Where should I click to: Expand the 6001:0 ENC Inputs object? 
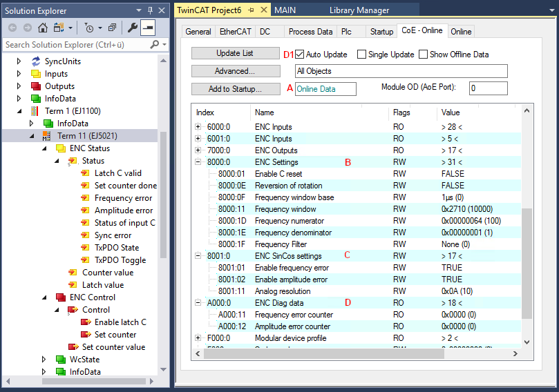(198, 139)
